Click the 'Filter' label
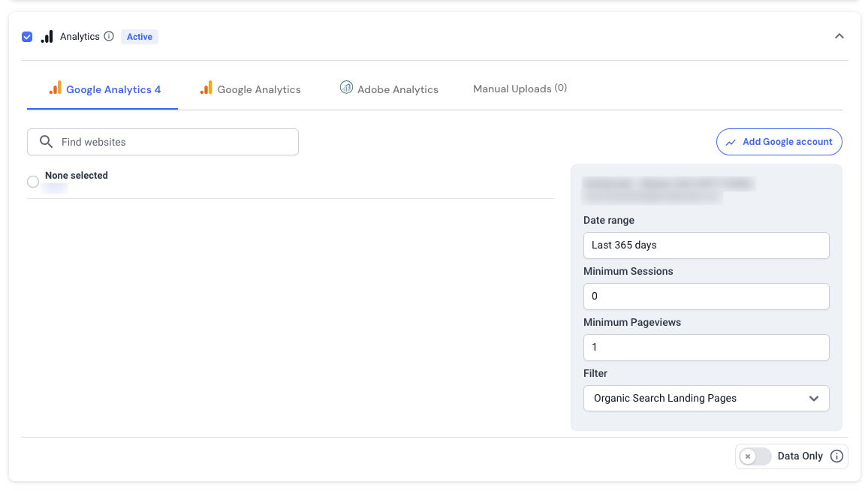The image size is (868, 491). 595,374
